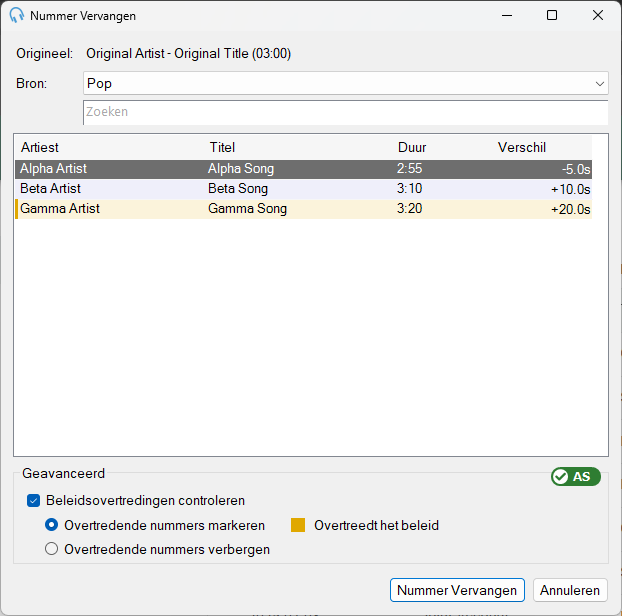
Task: Open the Bron dropdown arrow
Action: [599, 84]
